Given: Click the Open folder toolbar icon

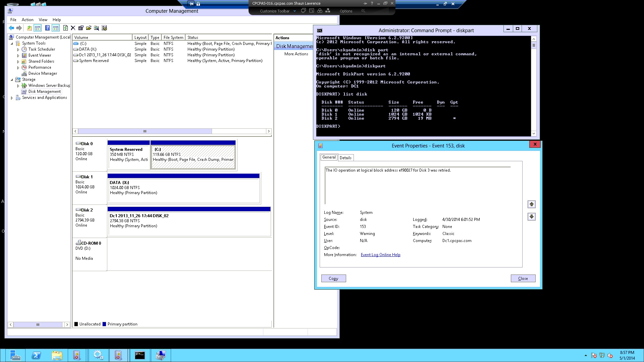Looking at the screenshot, I should click(x=89, y=28).
